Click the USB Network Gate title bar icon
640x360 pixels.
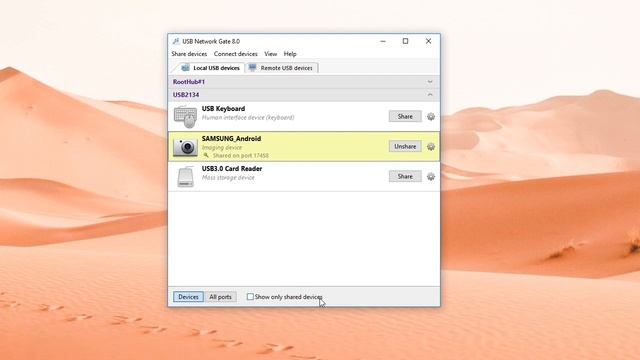pyautogui.click(x=176, y=41)
